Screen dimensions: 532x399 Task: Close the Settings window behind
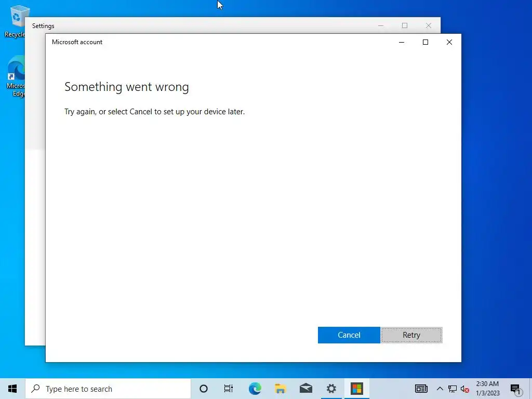(429, 26)
